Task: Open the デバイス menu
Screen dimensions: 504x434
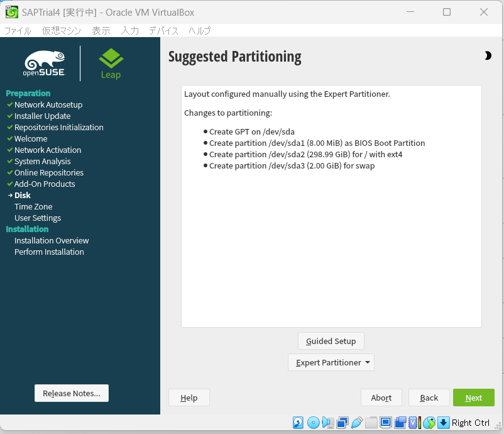Action: [x=163, y=31]
